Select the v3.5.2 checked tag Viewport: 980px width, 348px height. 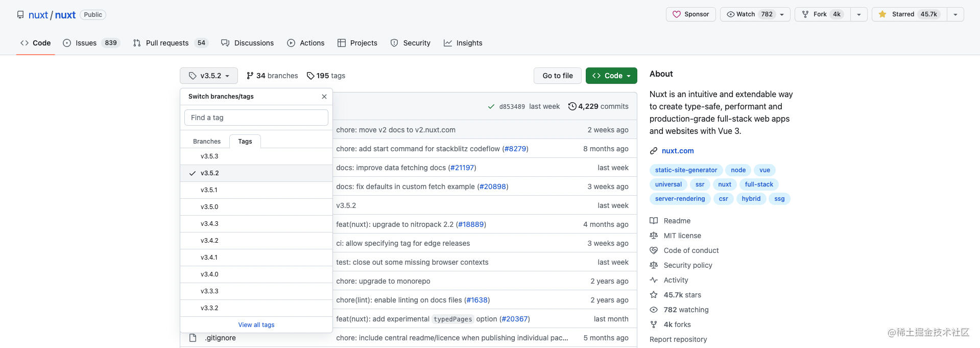pyautogui.click(x=209, y=173)
